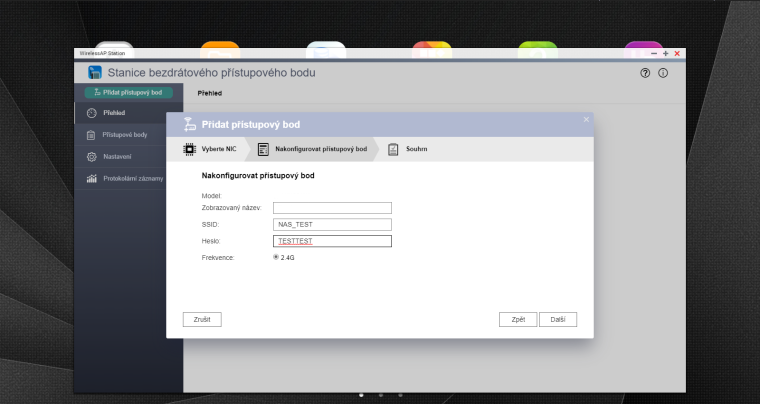
Task: Click the Frekvence label
Action: (218, 258)
